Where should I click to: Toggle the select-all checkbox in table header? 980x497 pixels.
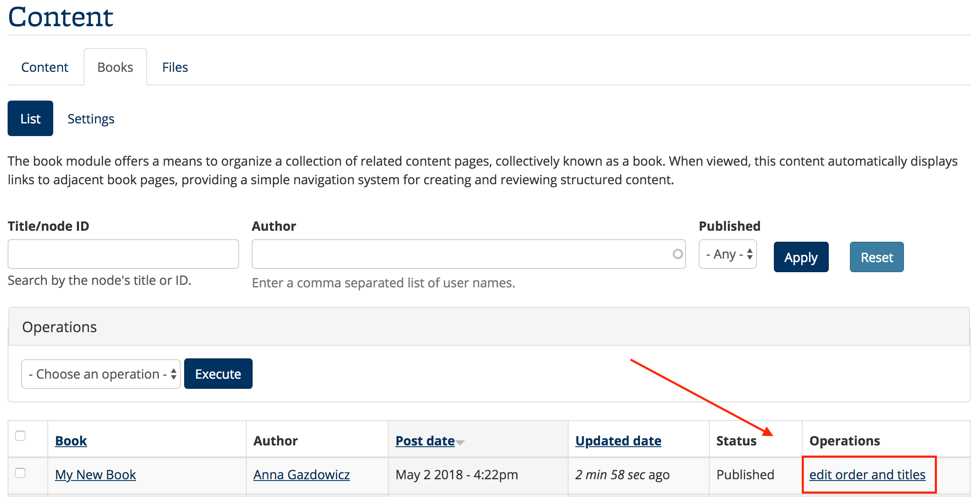coord(20,436)
